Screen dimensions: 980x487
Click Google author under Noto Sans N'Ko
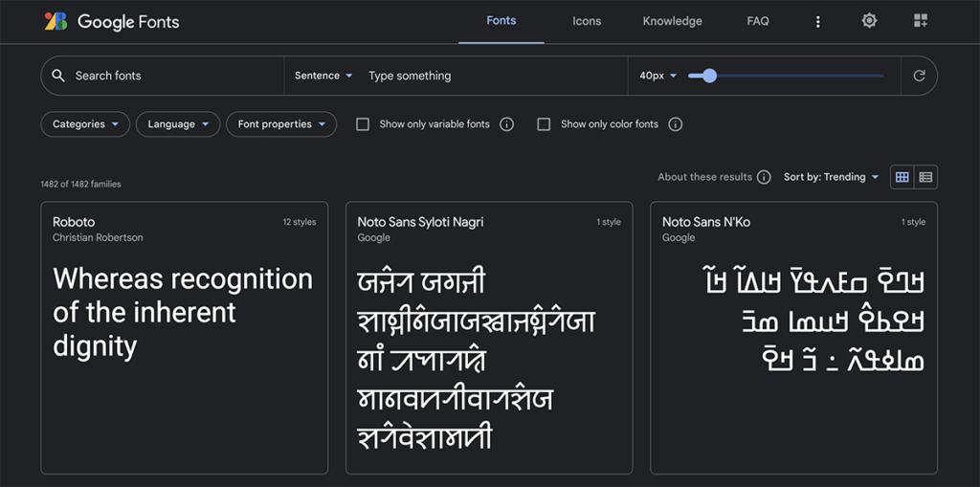[679, 237]
